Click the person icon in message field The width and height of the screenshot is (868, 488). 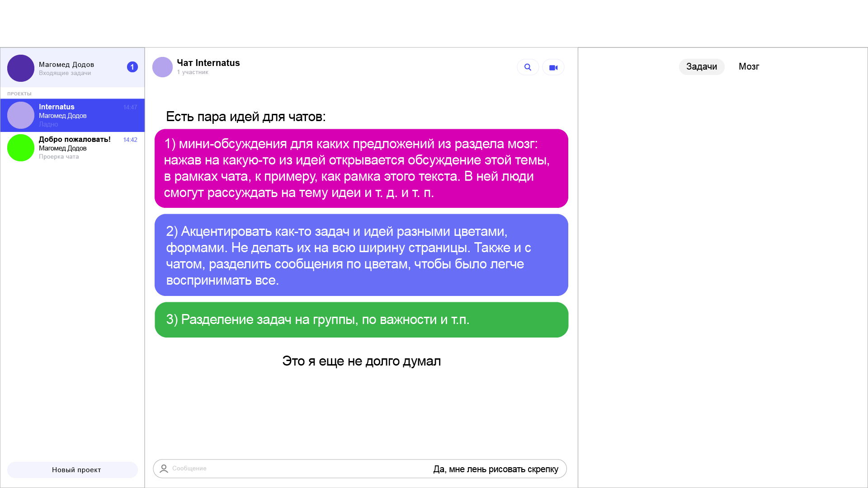[x=164, y=469]
